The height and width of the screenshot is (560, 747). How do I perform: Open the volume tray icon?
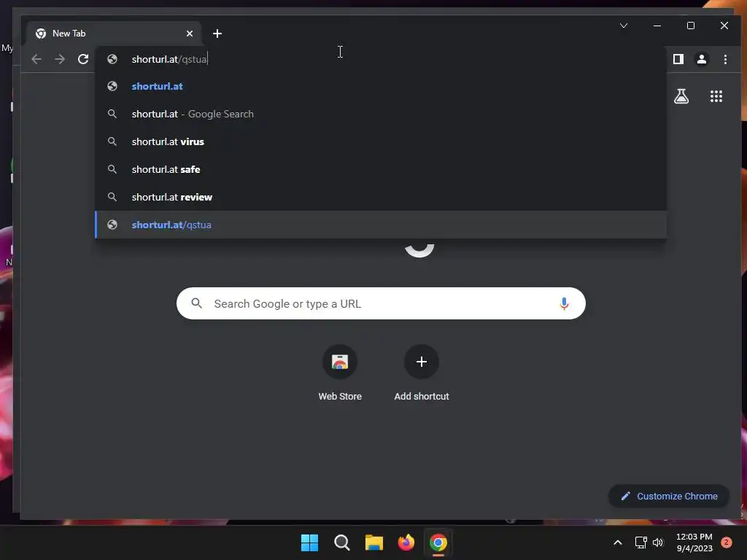point(658,542)
